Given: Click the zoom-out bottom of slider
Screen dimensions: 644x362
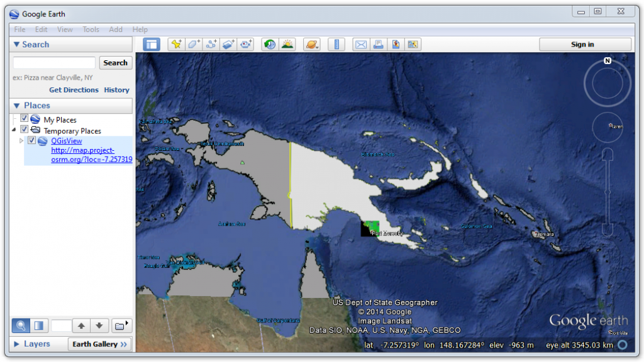Looking at the screenshot, I should pyautogui.click(x=608, y=230).
